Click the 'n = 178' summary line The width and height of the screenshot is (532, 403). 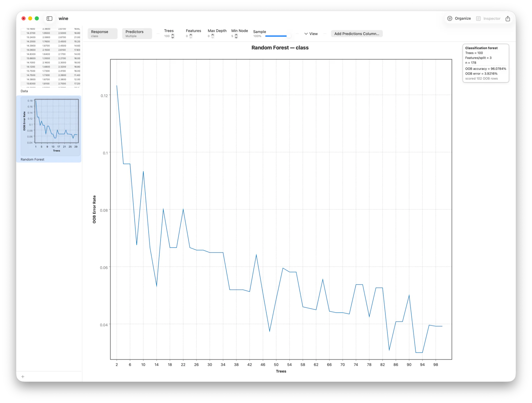[x=470, y=63]
